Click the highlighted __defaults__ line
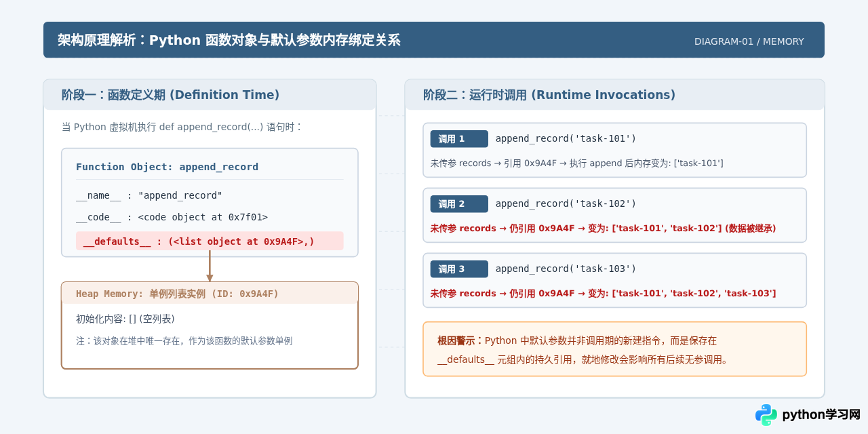868x434 pixels. coord(210,241)
